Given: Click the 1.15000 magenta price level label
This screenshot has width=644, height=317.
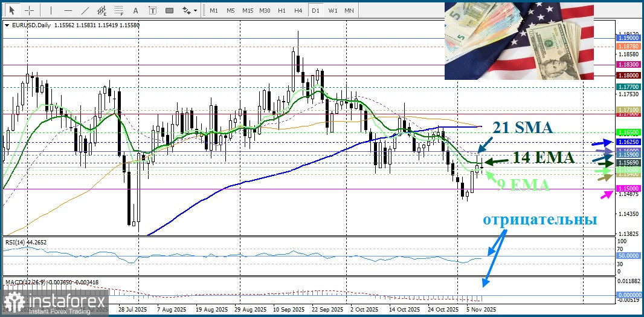Looking at the screenshot, I should [x=628, y=189].
